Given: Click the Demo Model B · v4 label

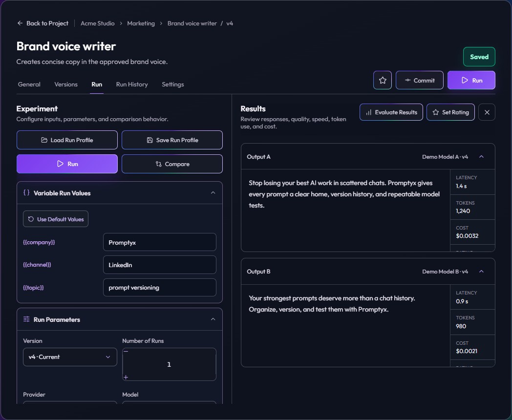Looking at the screenshot, I should click(445, 272).
